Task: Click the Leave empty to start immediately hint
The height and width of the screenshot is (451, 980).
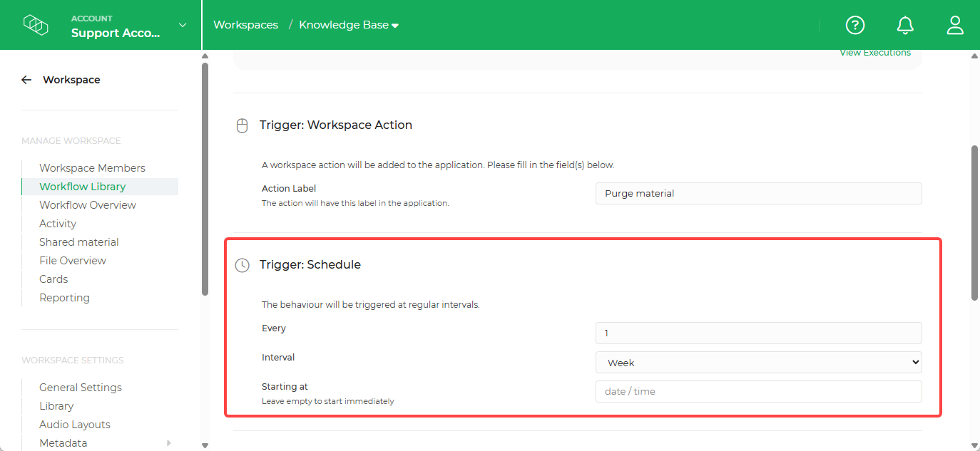Action: pos(328,401)
